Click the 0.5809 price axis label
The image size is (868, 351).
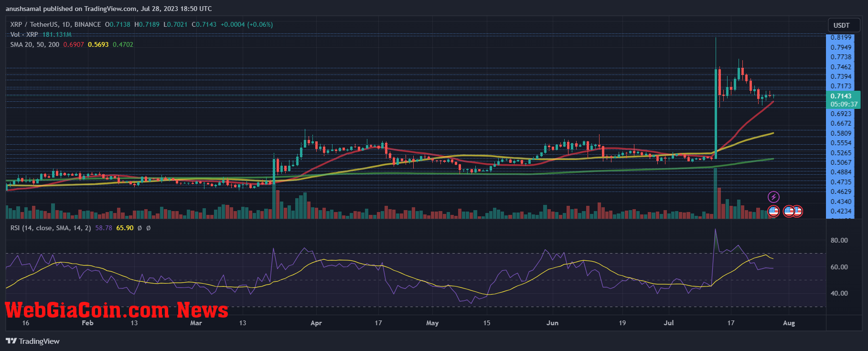pyautogui.click(x=841, y=133)
